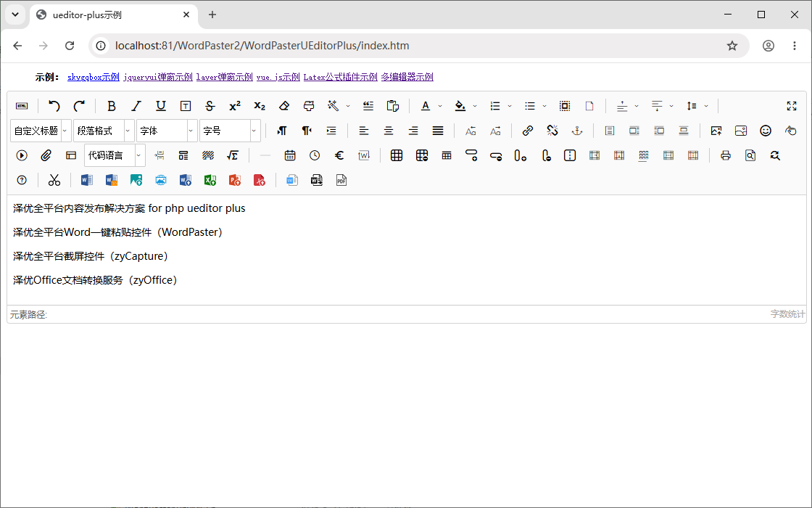812x508 pixels.
Task: Toggle strikethrough formatting
Action: click(x=210, y=106)
